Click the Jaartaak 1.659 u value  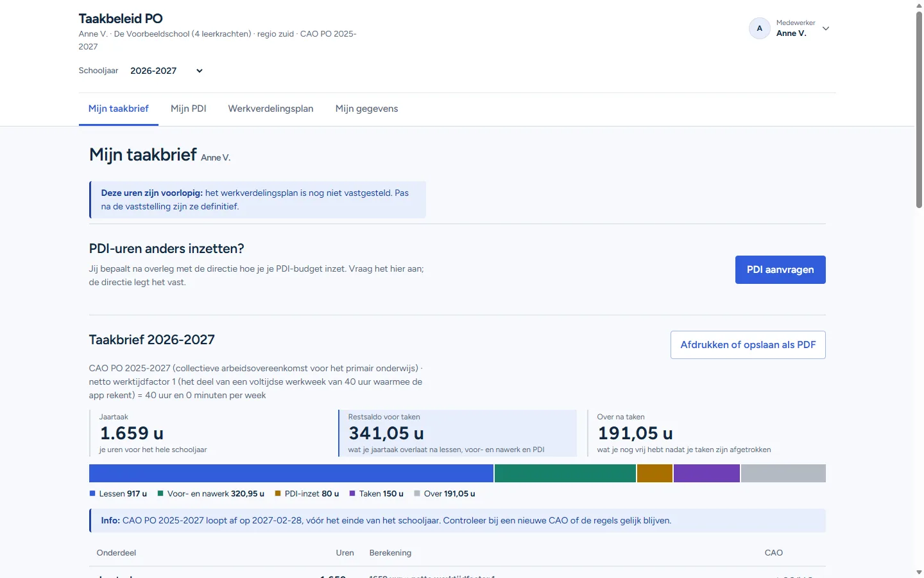click(132, 433)
